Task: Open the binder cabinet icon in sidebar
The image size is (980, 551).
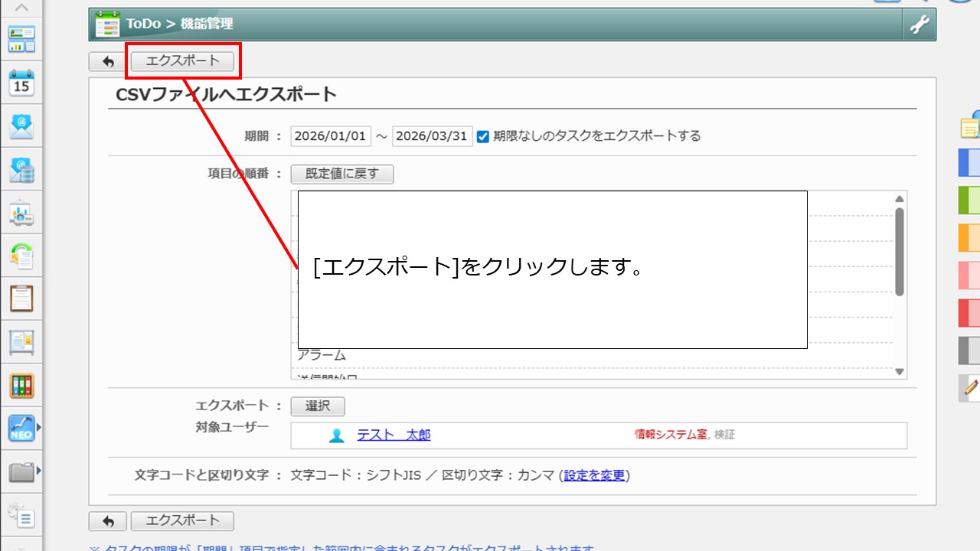Action: pos(21,385)
